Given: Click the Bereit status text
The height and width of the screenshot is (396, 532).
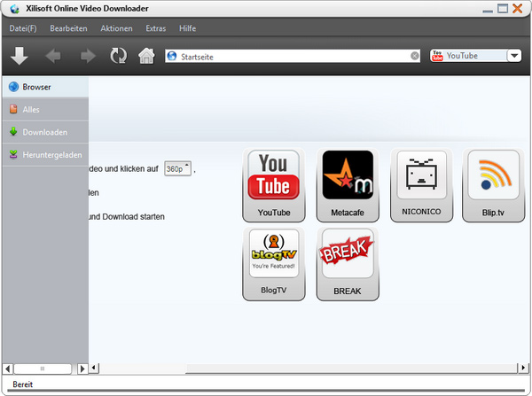Looking at the screenshot, I should coord(23,384).
